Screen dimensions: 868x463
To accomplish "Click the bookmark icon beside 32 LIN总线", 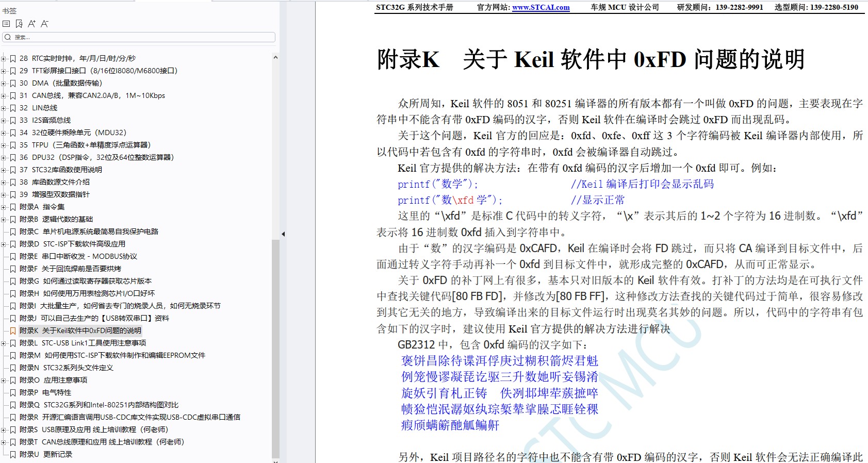I will coord(13,108).
